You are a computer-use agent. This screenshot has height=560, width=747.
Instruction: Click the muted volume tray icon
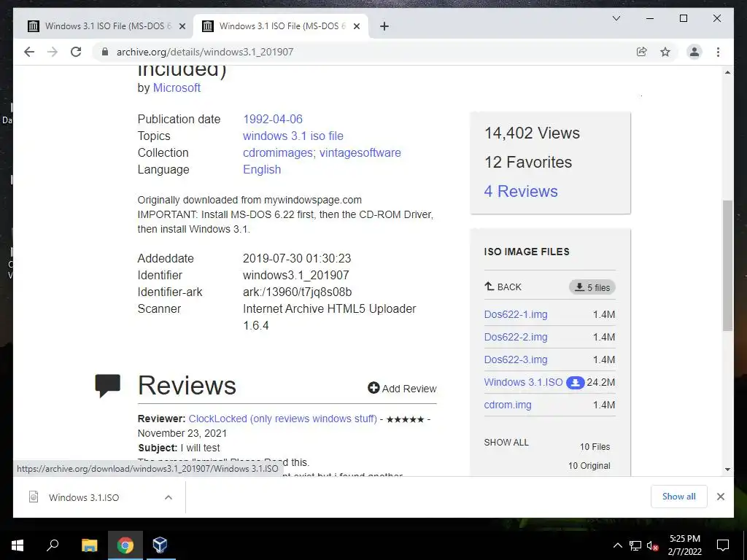(x=652, y=545)
